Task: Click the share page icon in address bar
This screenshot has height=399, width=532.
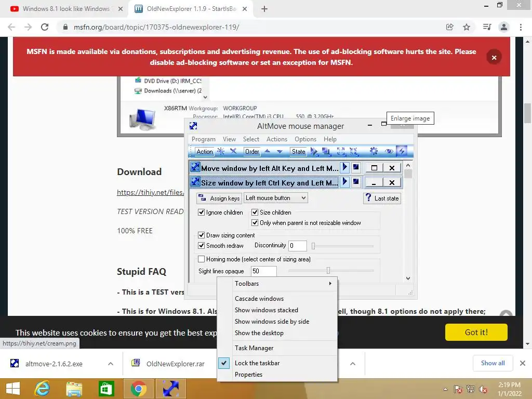Action: tap(450, 27)
